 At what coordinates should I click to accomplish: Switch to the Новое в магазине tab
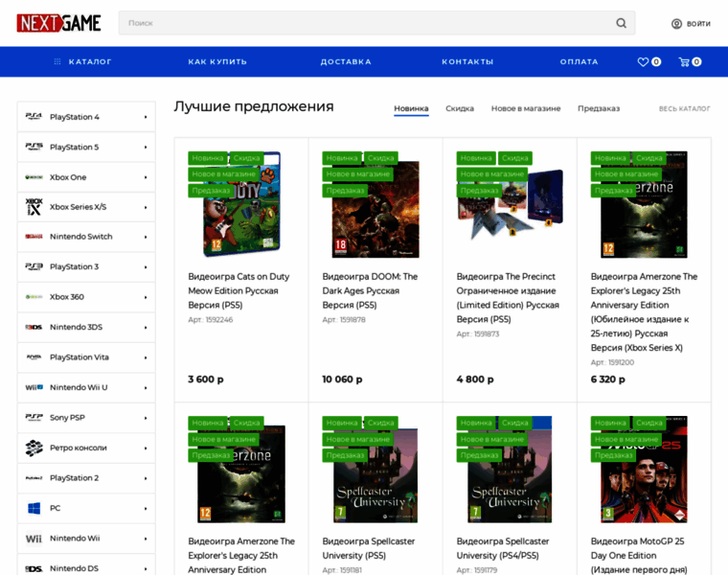526,108
